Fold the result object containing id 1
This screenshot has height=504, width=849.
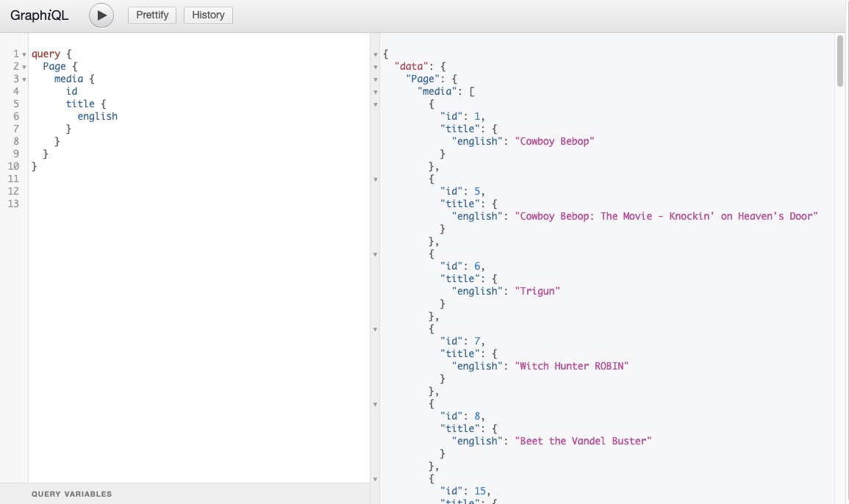pos(375,104)
